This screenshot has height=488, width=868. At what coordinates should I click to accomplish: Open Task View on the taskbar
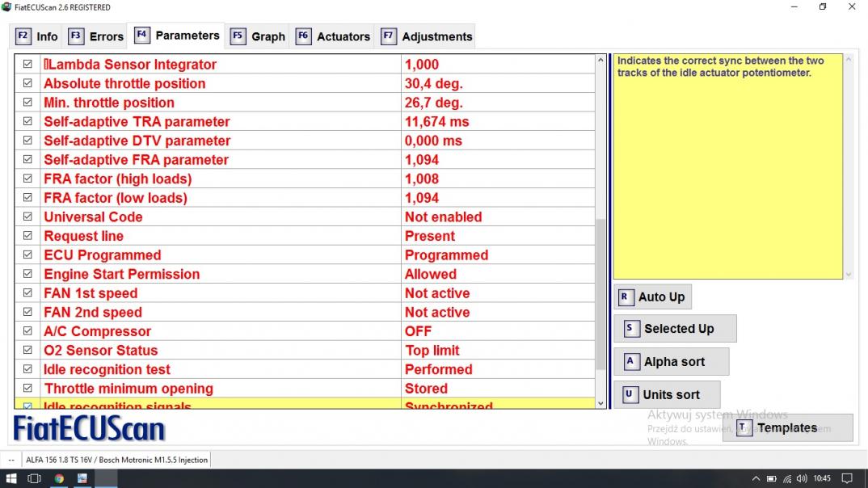34,478
